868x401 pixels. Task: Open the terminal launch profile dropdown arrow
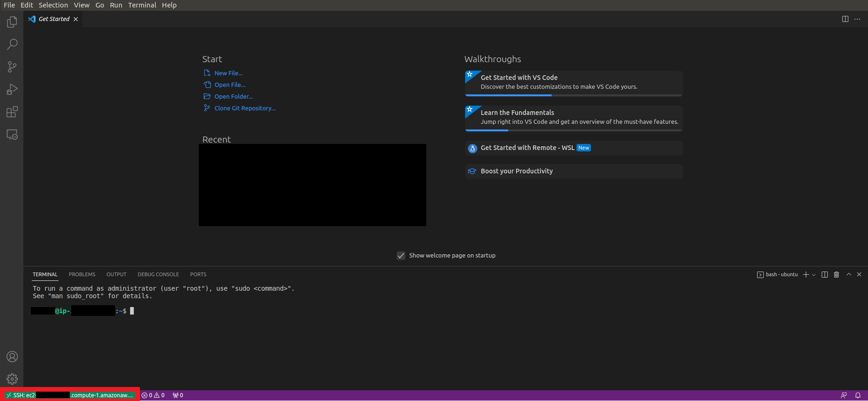[x=814, y=275]
